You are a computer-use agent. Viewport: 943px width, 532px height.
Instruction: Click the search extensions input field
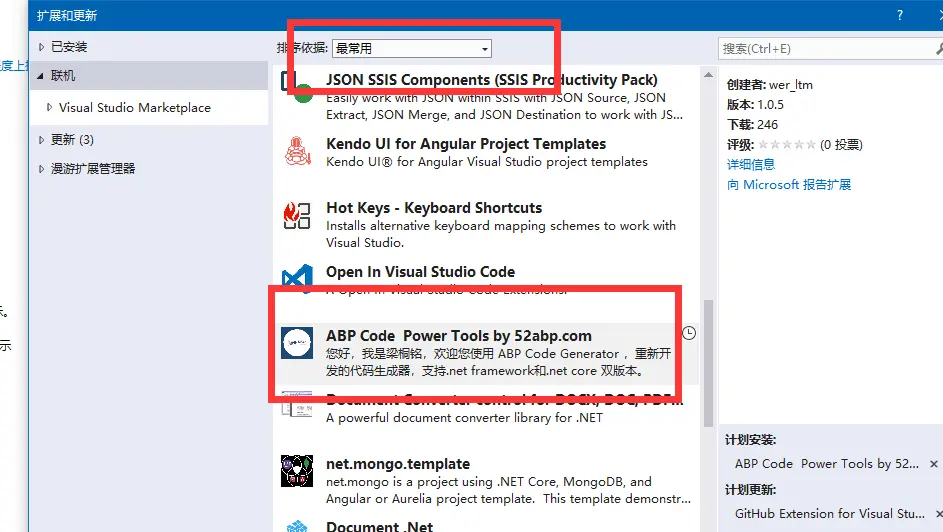[827, 49]
